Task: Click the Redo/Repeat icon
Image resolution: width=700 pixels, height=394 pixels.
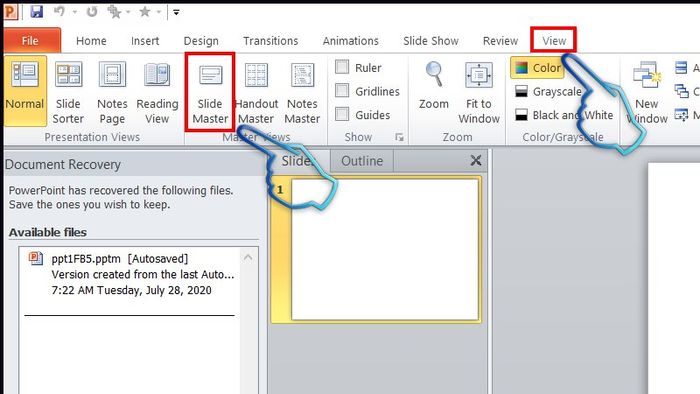Action: click(92, 12)
